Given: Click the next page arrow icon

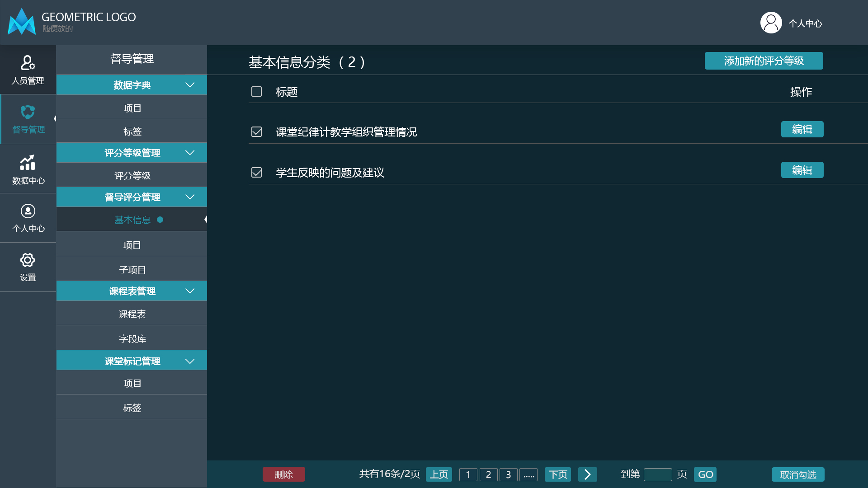Looking at the screenshot, I should pos(588,474).
